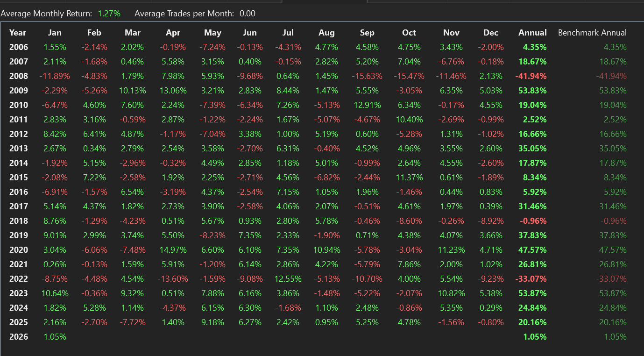Click the Jun column header

(250, 33)
